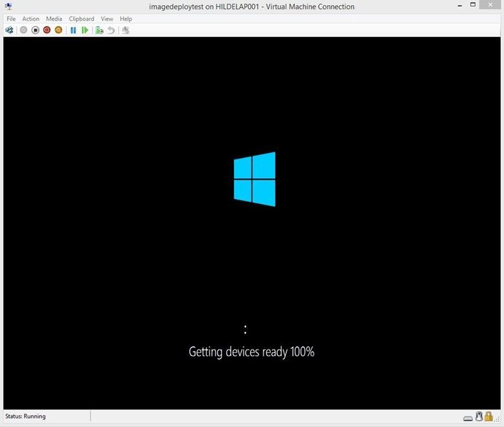Click the Revert undo-arrow icon
504x427 pixels.
click(x=111, y=30)
